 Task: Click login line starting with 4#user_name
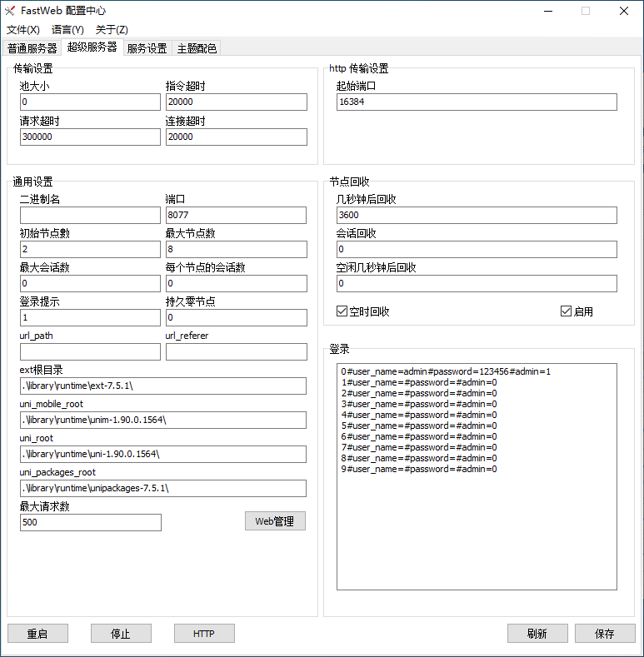[x=419, y=415]
